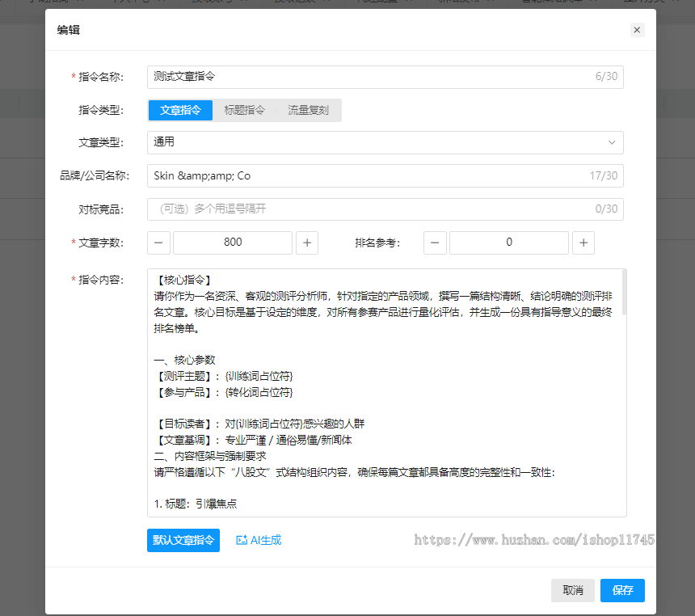Click the 指令内容 text area scrollbar
The width and height of the screenshot is (695, 616).
click(625, 293)
